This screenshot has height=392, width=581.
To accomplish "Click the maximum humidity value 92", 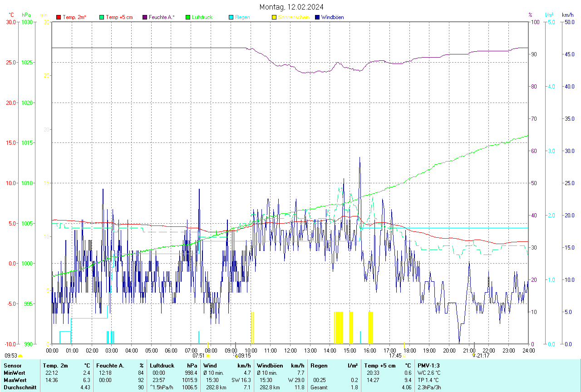I will (141, 380).
